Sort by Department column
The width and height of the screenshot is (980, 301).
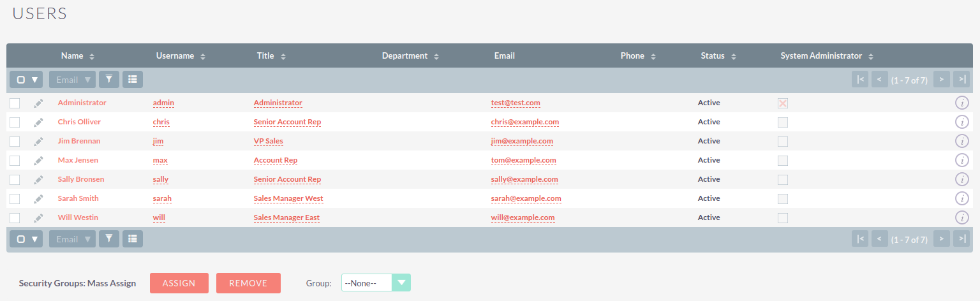coord(410,55)
